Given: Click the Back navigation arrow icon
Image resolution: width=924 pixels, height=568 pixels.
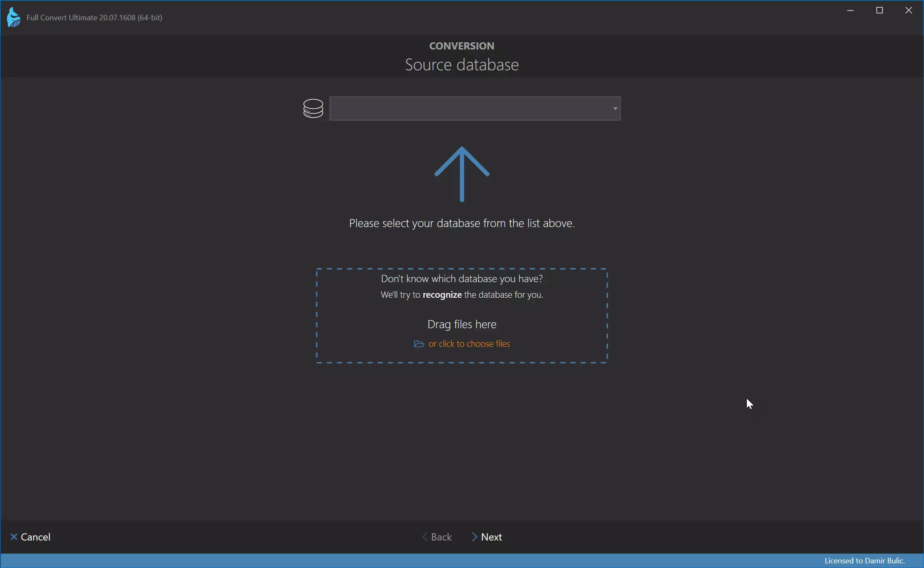Looking at the screenshot, I should (424, 536).
